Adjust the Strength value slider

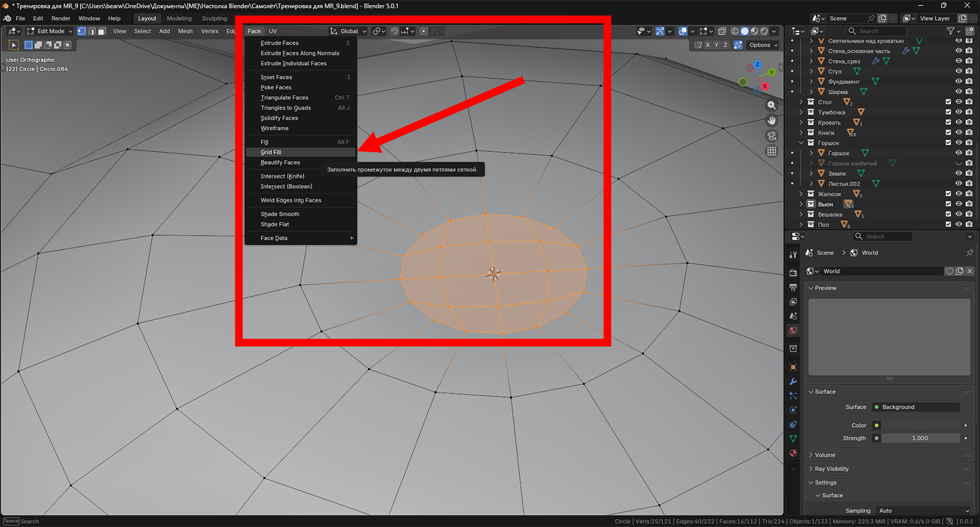919,439
